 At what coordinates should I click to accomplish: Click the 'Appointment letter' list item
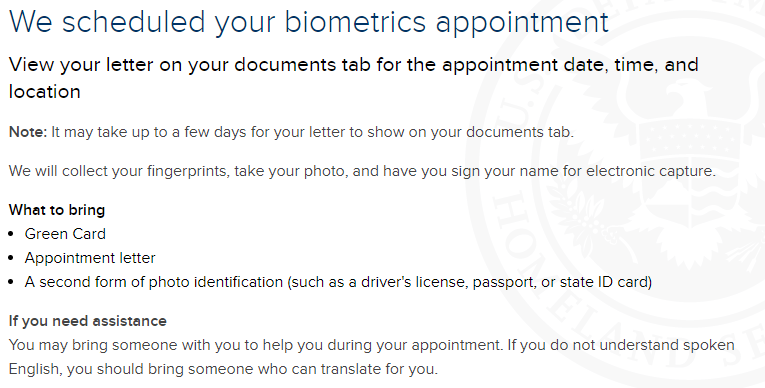(x=90, y=258)
